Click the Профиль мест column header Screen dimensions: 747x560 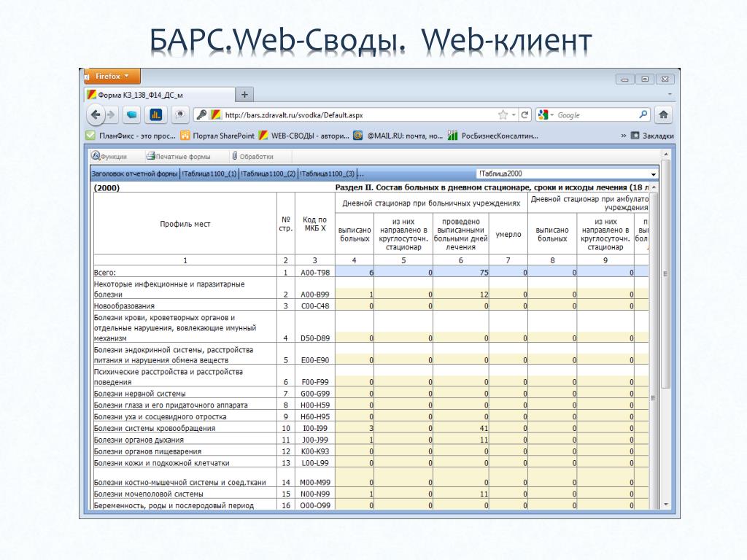(x=185, y=224)
